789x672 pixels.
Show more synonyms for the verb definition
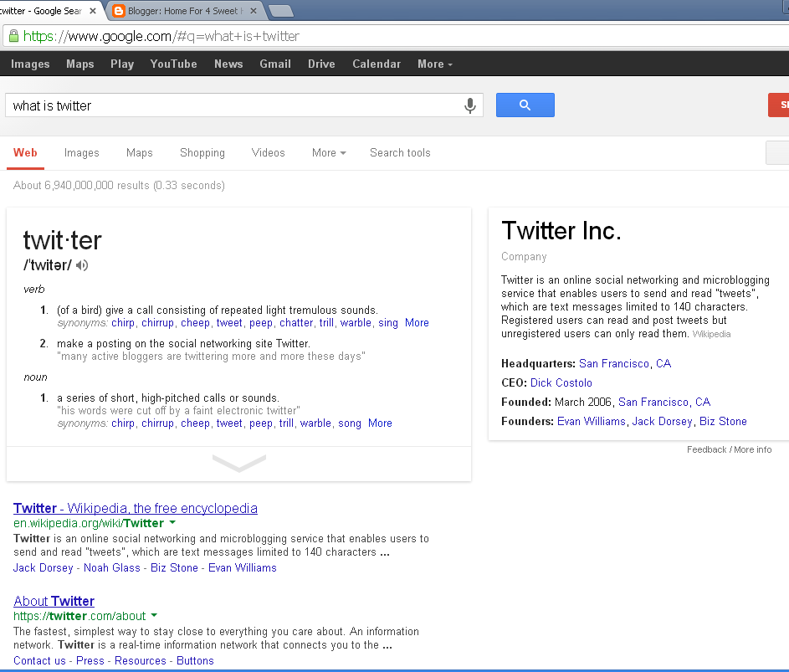pyautogui.click(x=417, y=323)
